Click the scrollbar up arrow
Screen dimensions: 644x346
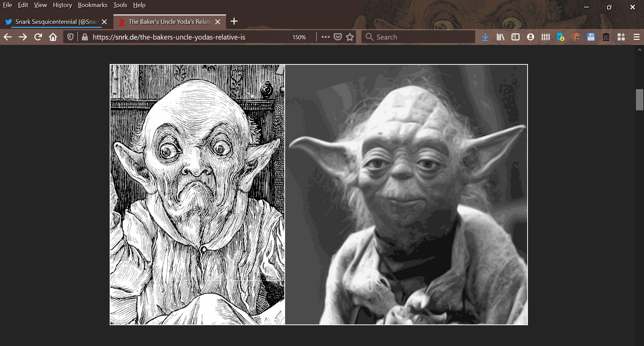click(x=639, y=50)
